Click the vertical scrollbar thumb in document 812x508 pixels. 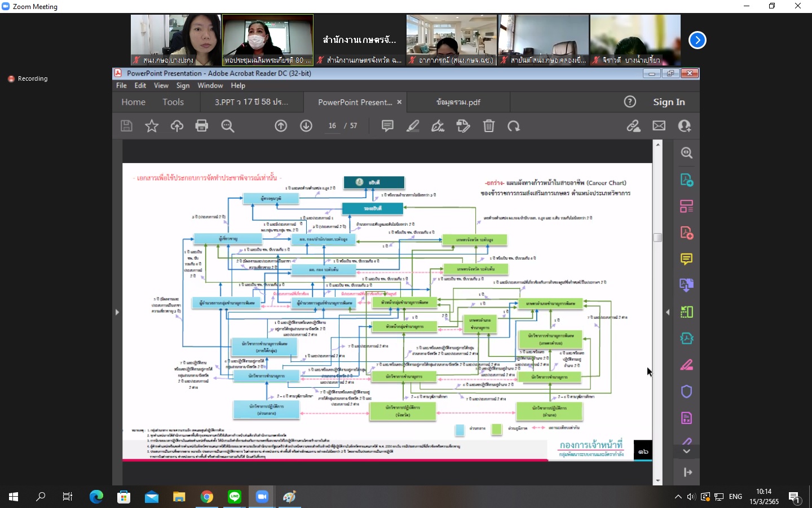(x=657, y=237)
